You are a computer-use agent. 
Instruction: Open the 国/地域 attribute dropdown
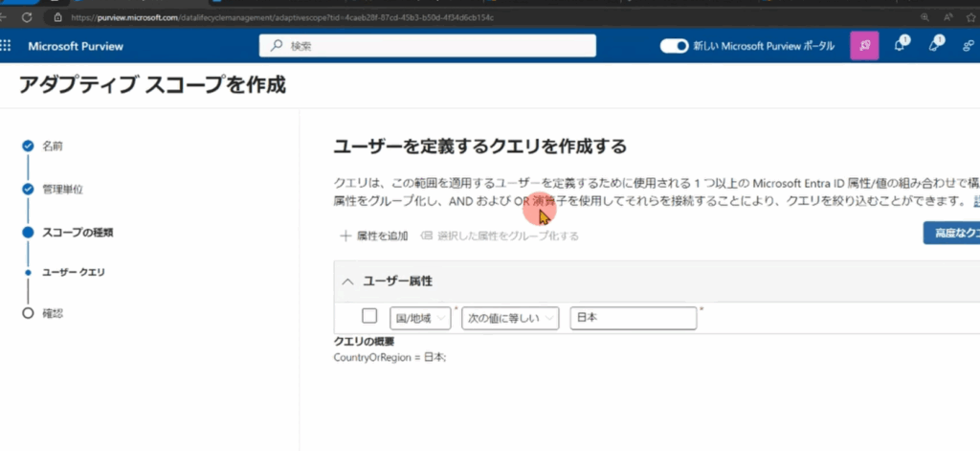point(420,318)
